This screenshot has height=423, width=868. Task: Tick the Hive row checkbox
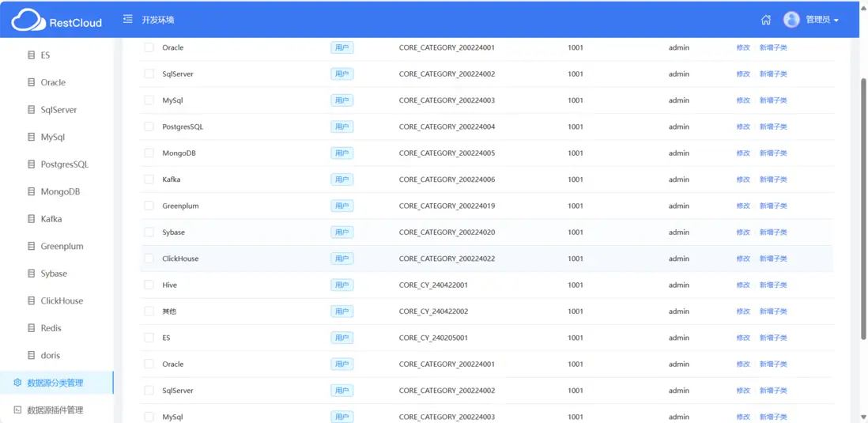tap(149, 285)
